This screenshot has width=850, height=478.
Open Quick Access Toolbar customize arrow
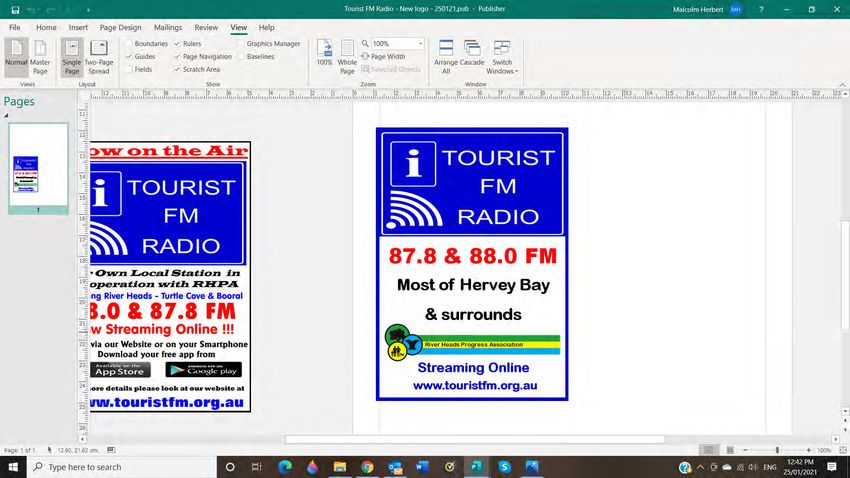(x=88, y=10)
